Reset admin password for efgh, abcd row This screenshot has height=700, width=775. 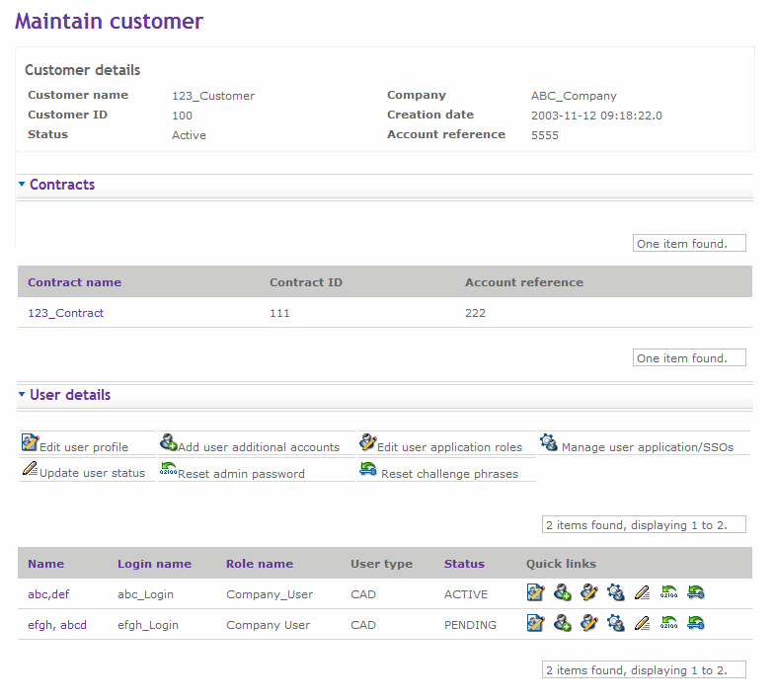coord(668,623)
